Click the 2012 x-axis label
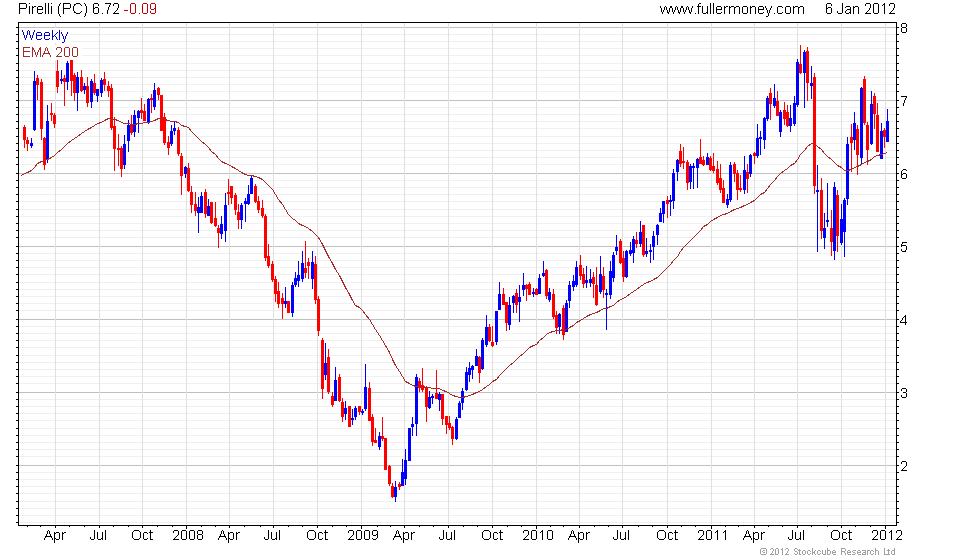980x560 pixels. (887, 536)
